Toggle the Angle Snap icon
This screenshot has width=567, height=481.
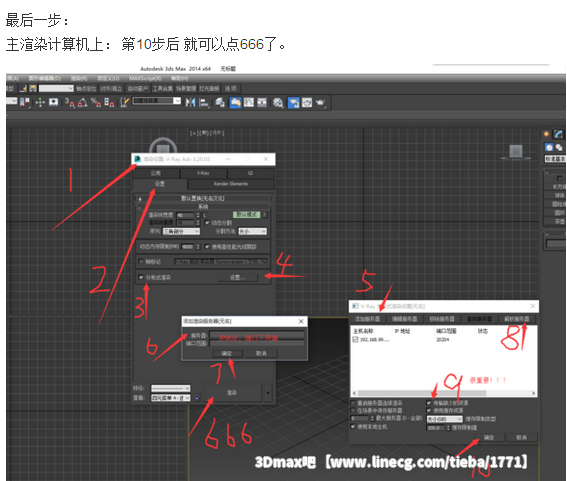click(82, 102)
